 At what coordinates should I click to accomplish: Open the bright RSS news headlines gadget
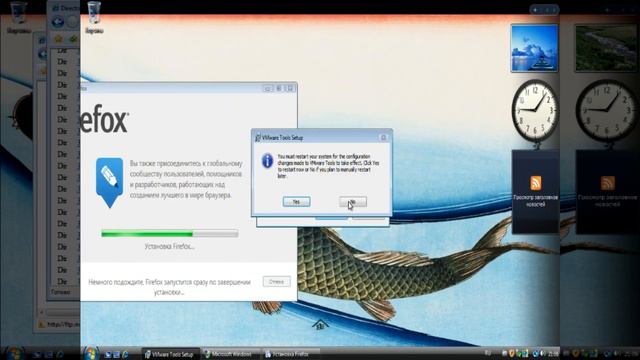click(x=536, y=191)
